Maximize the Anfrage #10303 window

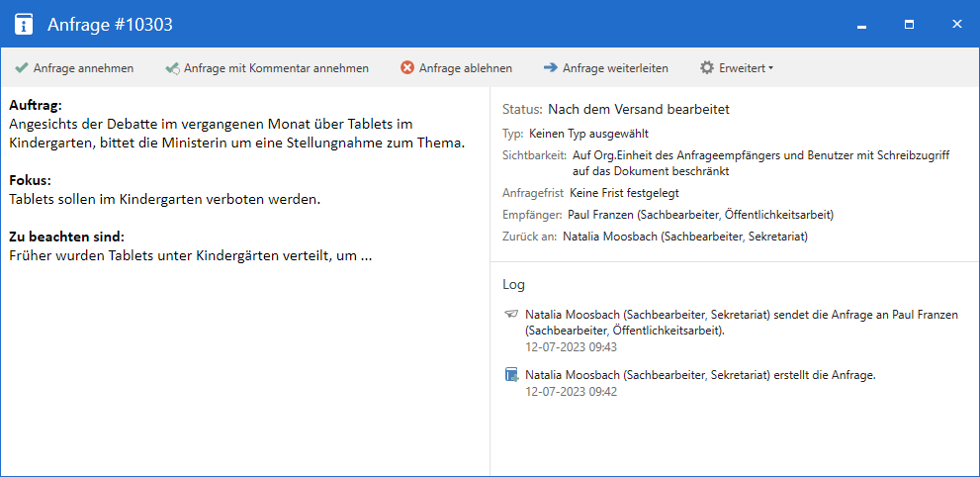tap(910, 24)
